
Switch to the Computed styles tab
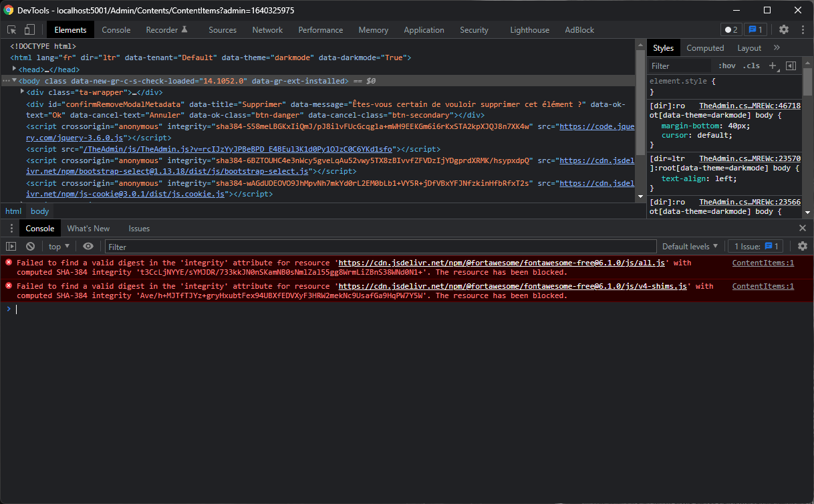[x=705, y=47]
